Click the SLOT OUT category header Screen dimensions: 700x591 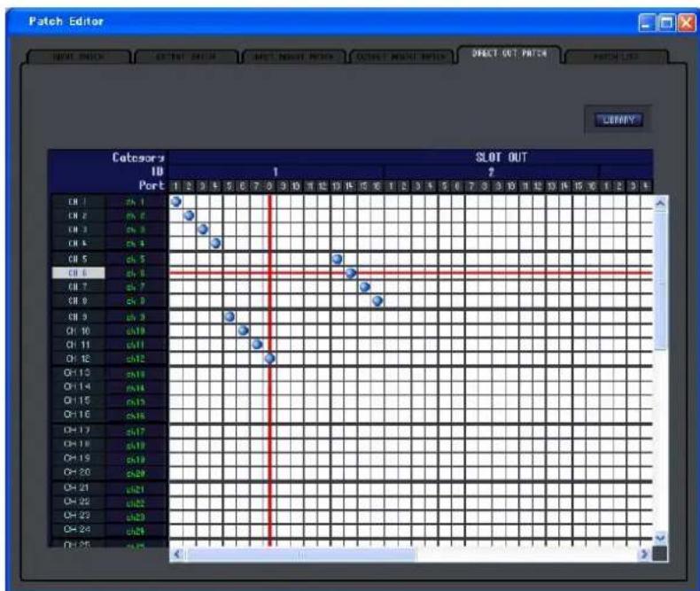501,157
